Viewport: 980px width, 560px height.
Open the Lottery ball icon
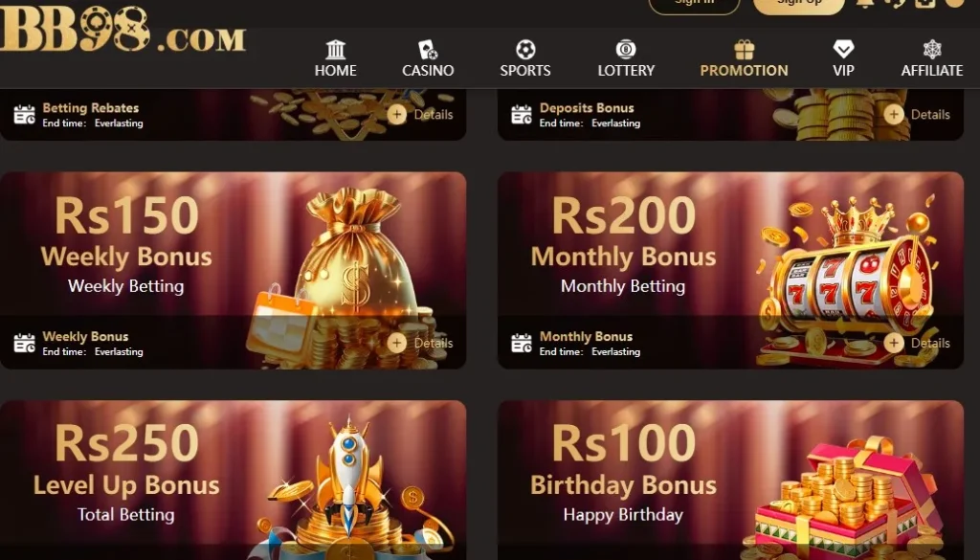[626, 50]
